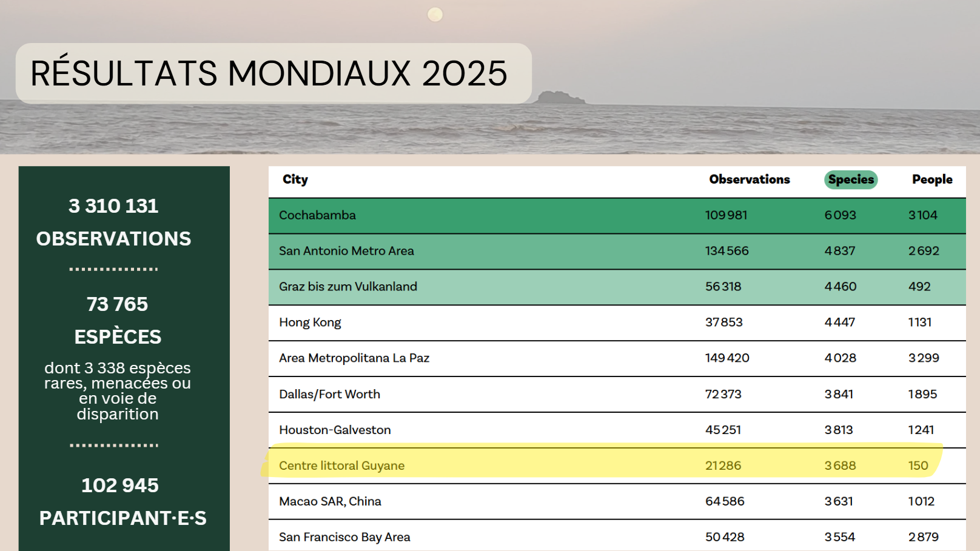Viewport: 980px width, 551px height.
Task: Click highlighted Centre littoral Guyane entry
Action: [x=341, y=466]
